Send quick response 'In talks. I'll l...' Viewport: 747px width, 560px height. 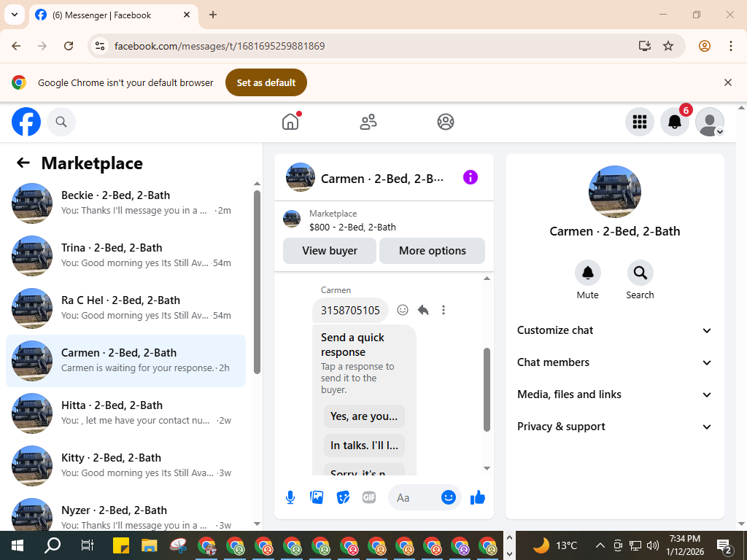pyautogui.click(x=364, y=446)
